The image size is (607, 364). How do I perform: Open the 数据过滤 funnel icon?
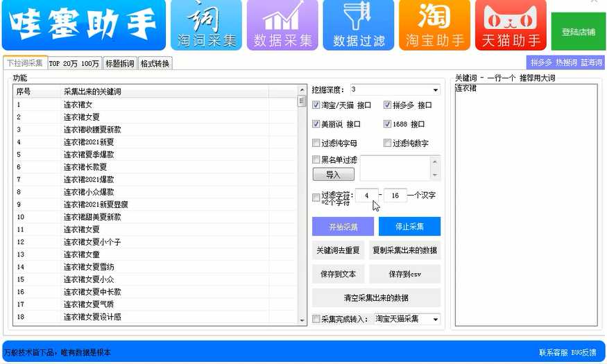pos(359,25)
